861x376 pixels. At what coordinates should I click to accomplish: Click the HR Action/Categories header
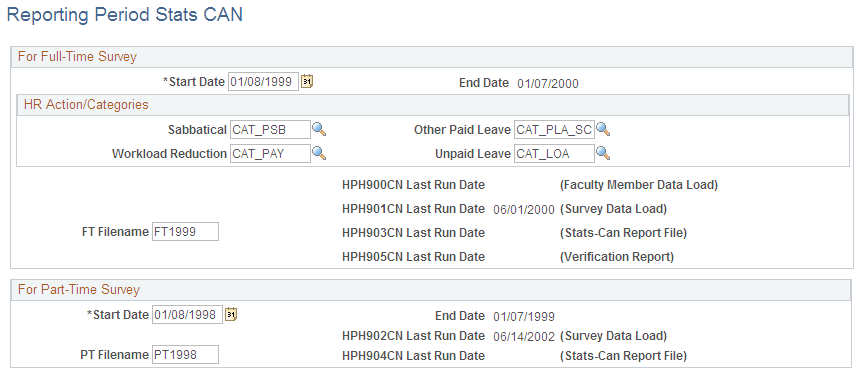pyautogui.click(x=86, y=104)
